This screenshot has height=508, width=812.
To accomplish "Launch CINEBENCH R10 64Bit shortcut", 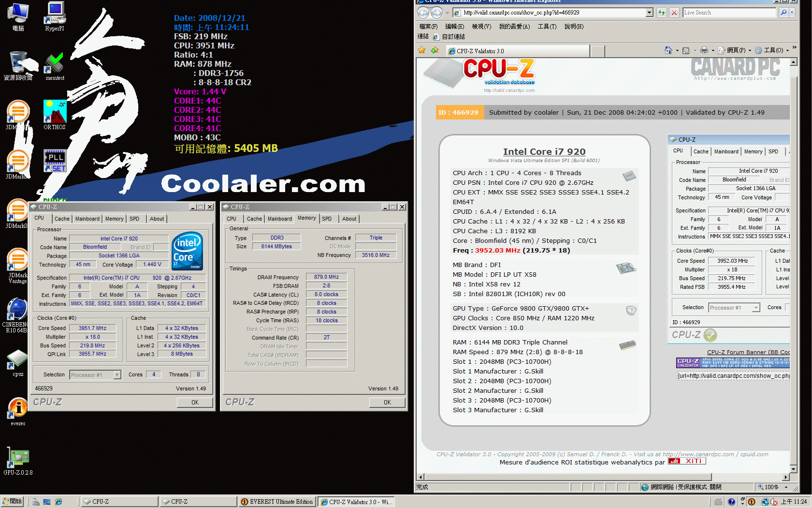I will click(x=17, y=315).
